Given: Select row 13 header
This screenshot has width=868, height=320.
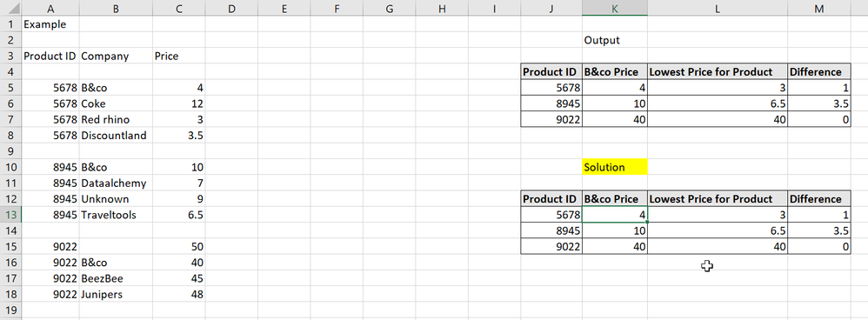Looking at the screenshot, I should coord(10,215).
